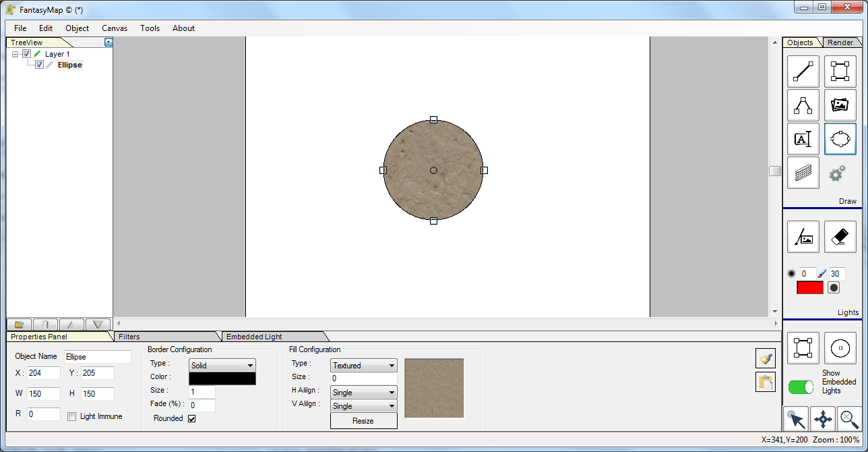Collapse the Layer 1 tree node

[x=15, y=54]
